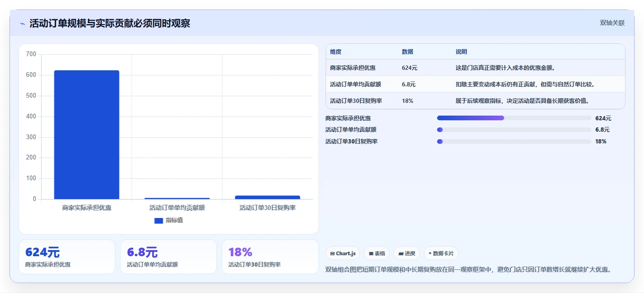Click the 商家实际承担优惠 bar in the chart
This screenshot has height=293, width=644.
(x=86, y=134)
